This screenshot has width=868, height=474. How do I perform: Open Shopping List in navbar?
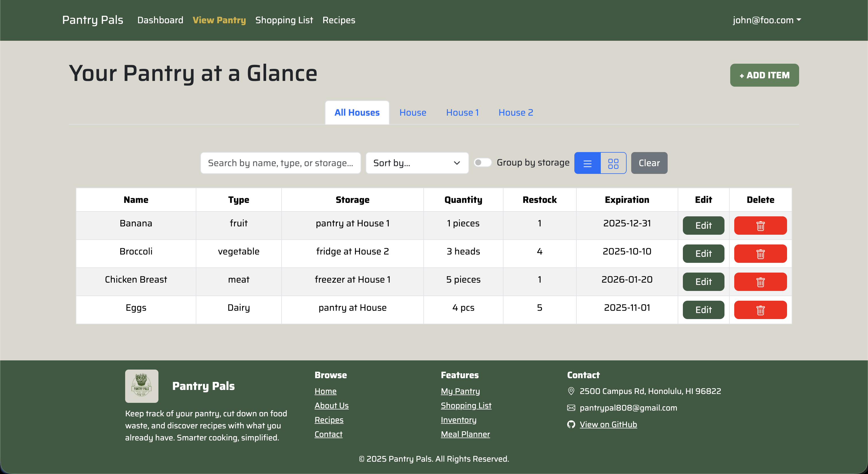pos(284,20)
